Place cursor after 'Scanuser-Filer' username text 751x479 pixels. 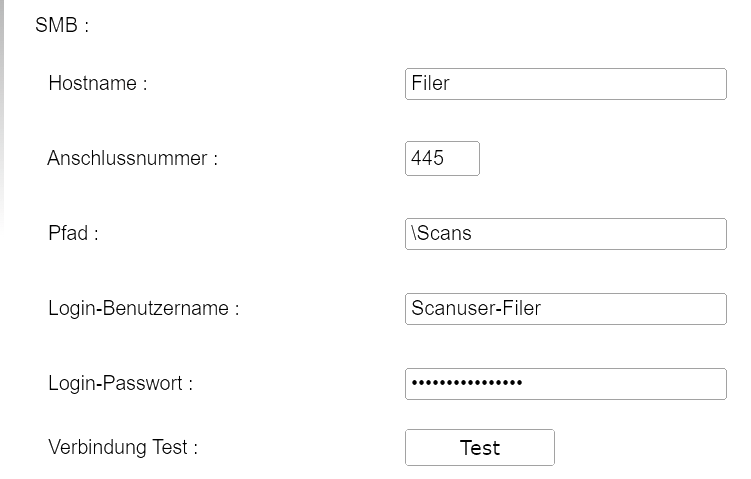(x=543, y=309)
